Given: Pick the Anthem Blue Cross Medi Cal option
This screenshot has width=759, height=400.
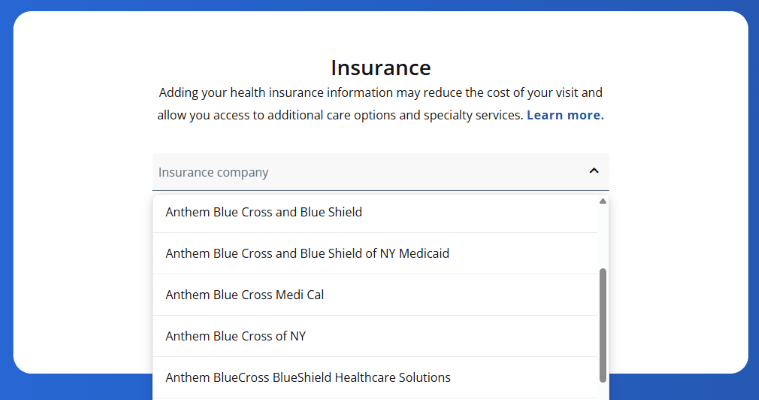Looking at the screenshot, I should tap(245, 295).
